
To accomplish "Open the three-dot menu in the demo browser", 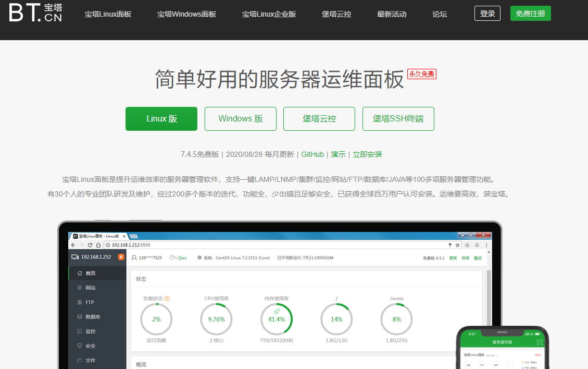I will click(x=486, y=245).
